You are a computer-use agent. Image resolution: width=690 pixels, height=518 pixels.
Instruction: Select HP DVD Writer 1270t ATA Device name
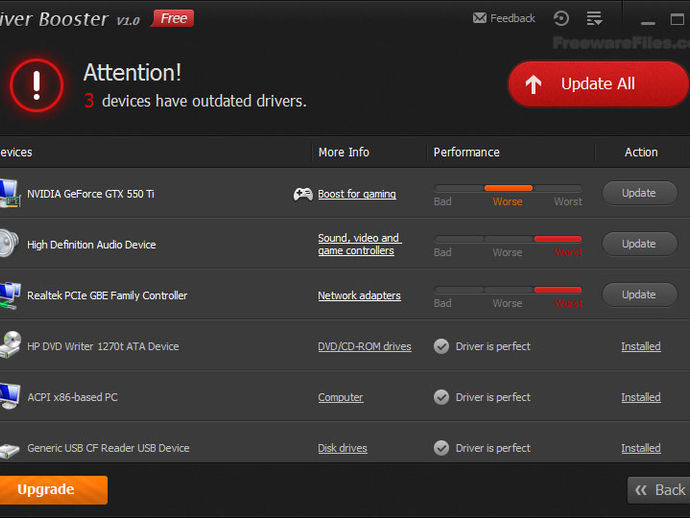(x=103, y=346)
